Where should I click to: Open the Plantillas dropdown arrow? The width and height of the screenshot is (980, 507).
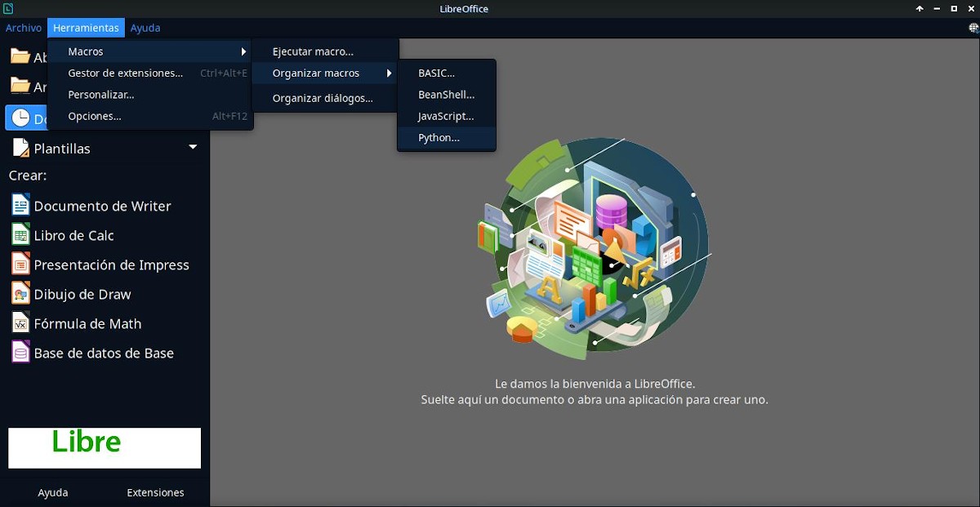pos(194,148)
